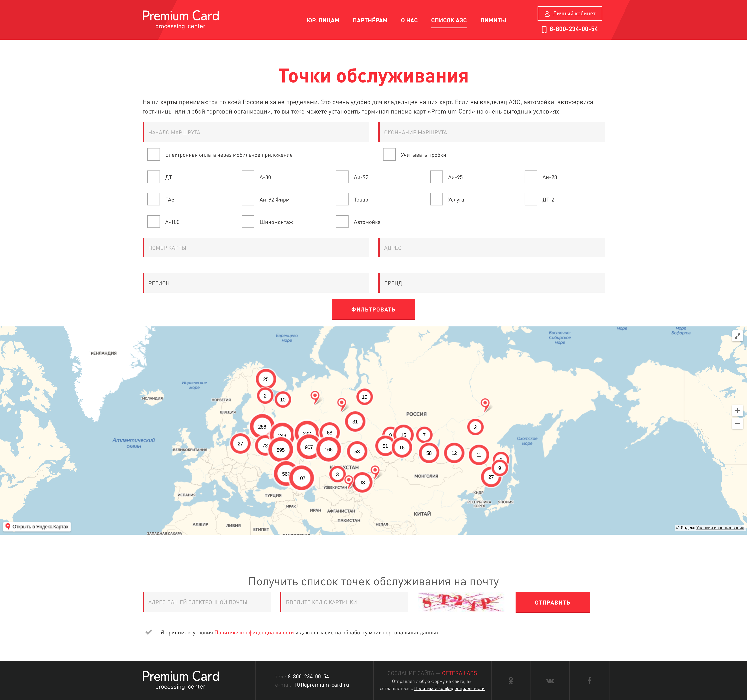
Task: Click the ФИЛЬТРОВАТЬ button
Action: pyautogui.click(x=373, y=310)
